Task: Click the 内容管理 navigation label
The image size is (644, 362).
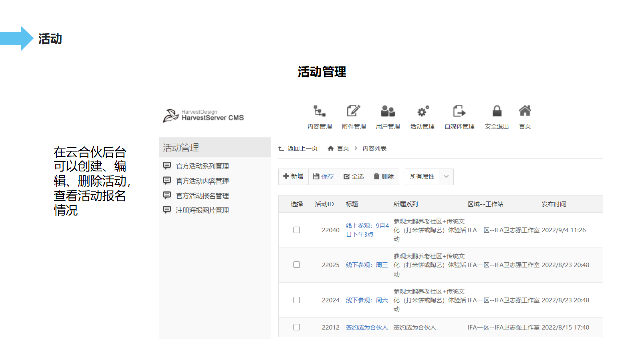Action: 320,126
